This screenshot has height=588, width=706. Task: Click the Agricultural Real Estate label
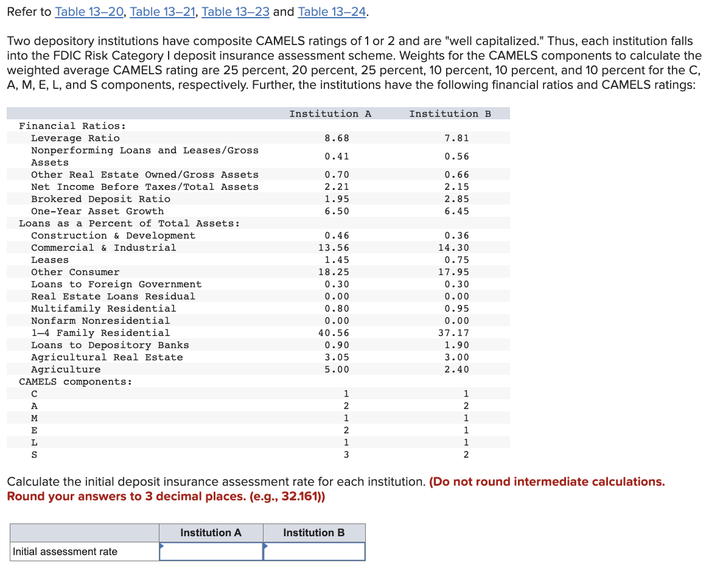(x=107, y=357)
